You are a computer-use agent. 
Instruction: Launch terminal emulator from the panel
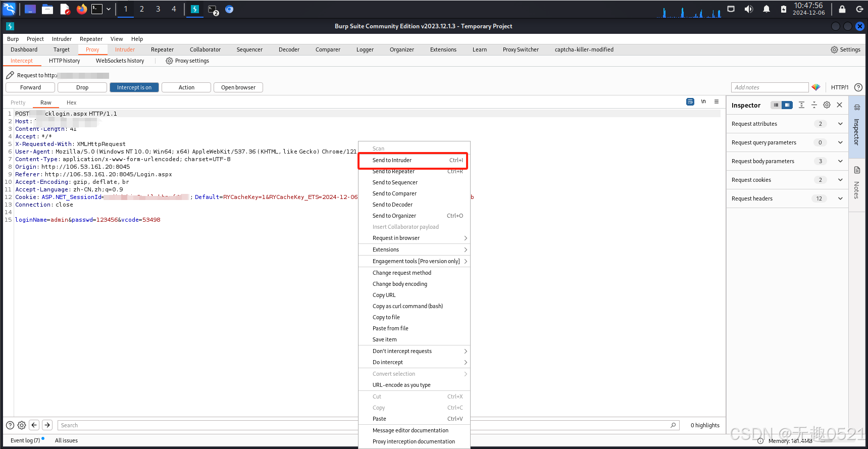pyautogui.click(x=96, y=9)
